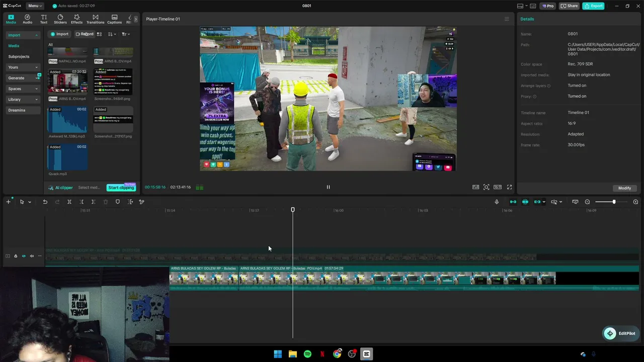Open the Audio tab

tap(27, 19)
